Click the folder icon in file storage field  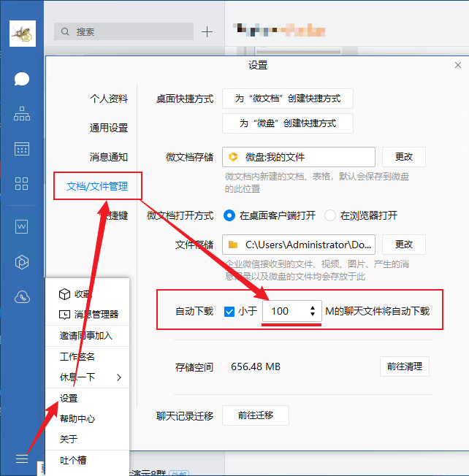coord(233,245)
